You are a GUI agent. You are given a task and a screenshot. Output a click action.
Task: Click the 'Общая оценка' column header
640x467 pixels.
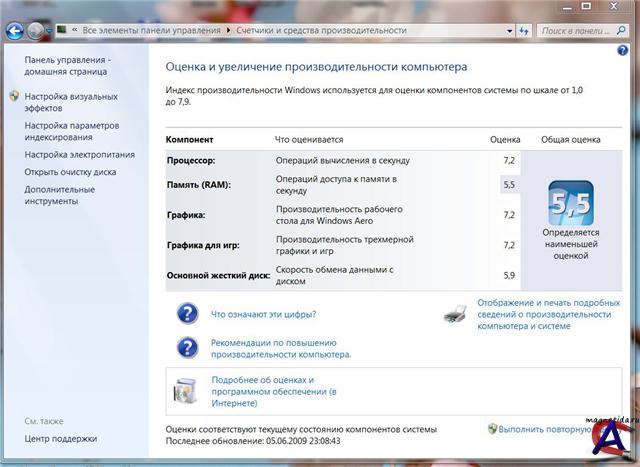point(571,140)
